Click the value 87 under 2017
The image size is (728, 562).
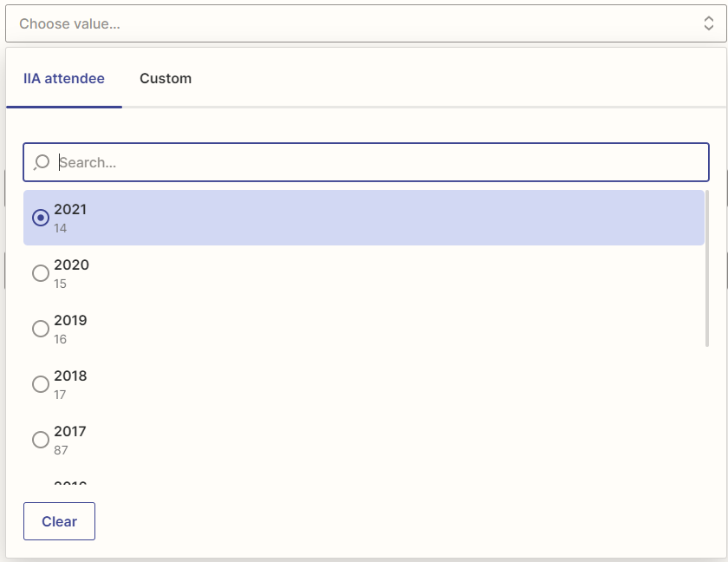[x=61, y=450]
